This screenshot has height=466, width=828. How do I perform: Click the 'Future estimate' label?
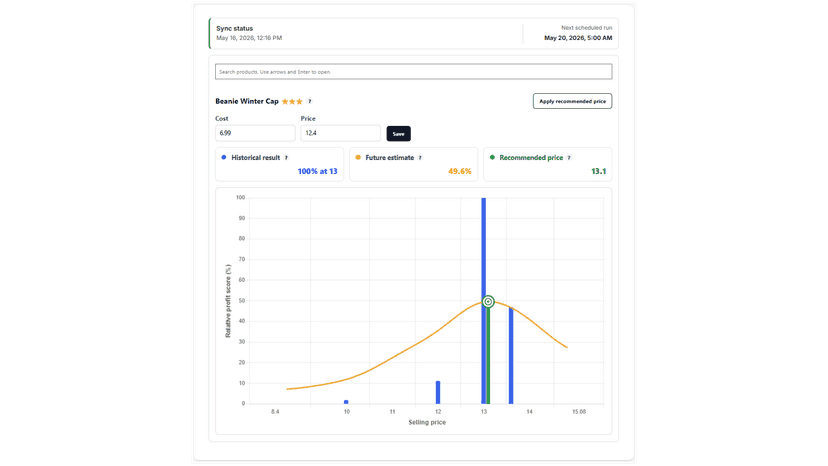tap(390, 157)
